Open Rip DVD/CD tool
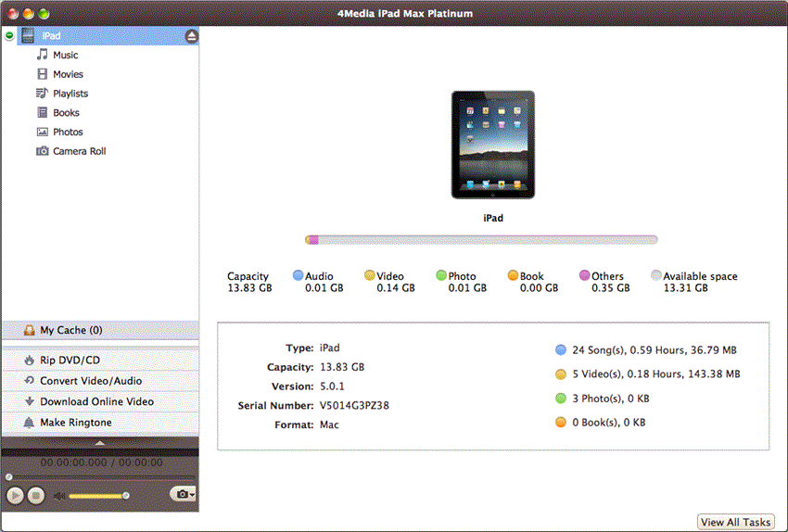Image resolution: width=788 pixels, height=532 pixels. (x=100, y=361)
